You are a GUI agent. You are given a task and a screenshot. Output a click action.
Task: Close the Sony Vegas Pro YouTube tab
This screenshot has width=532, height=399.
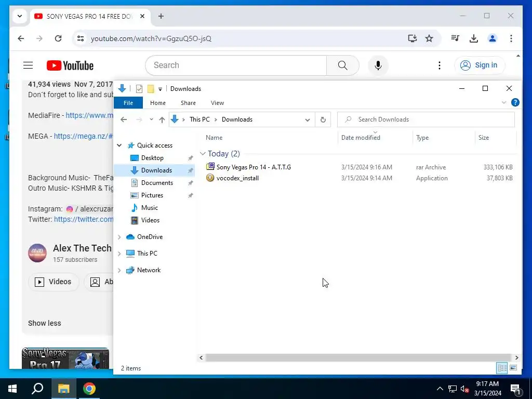(142, 16)
